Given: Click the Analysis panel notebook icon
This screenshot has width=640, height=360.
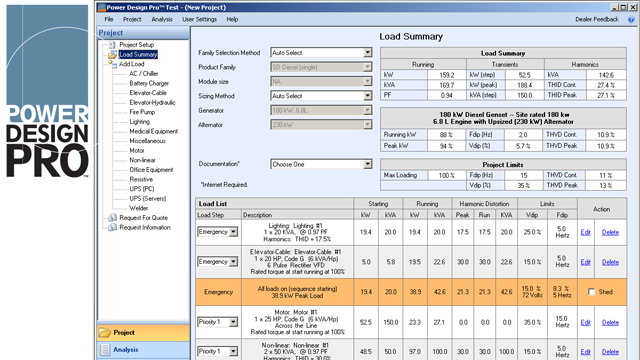Looking at the screenshot, I should tap(105, 350).
